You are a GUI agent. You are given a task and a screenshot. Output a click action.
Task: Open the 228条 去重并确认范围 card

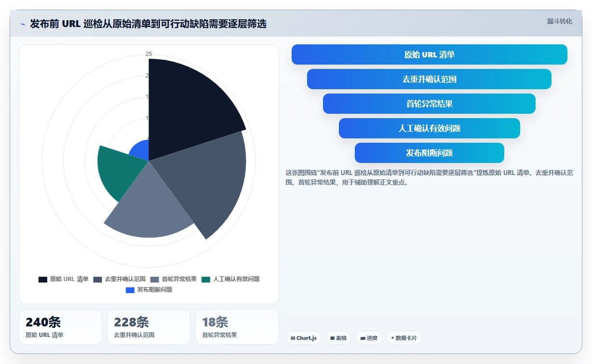[148, 327]
